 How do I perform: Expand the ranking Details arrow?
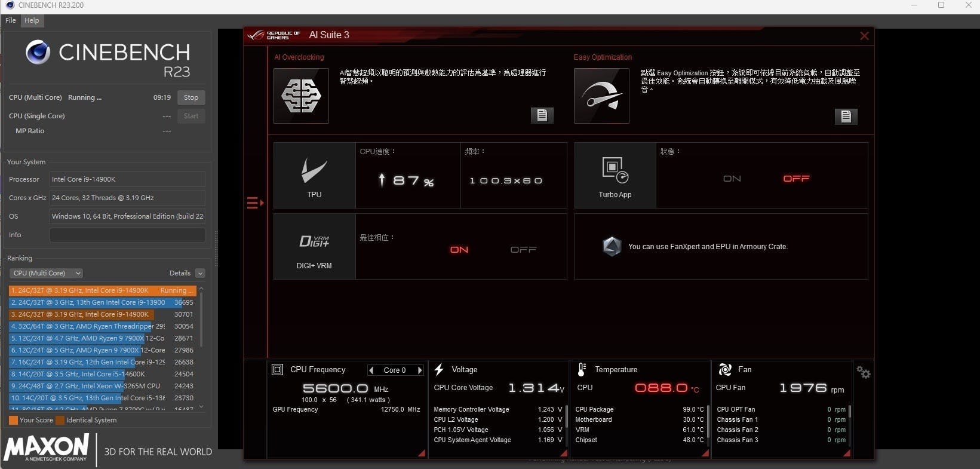coord(200,273)
